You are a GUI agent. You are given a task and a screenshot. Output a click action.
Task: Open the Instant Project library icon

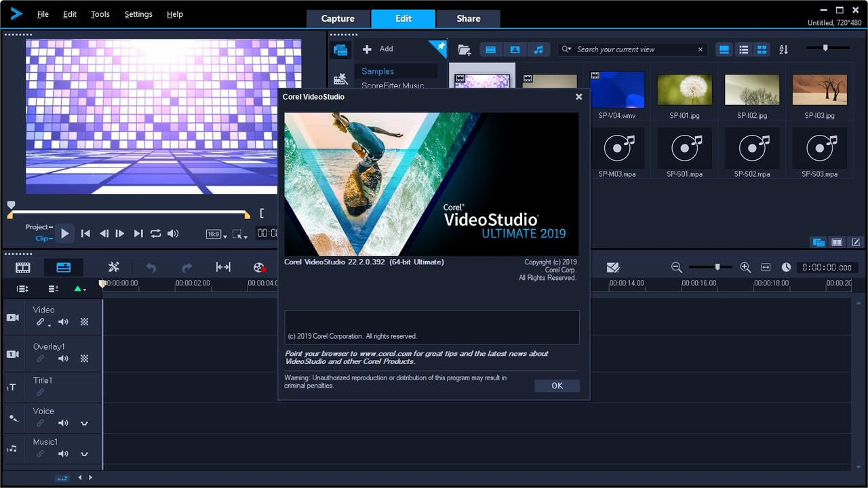click(x=340, y=79)
